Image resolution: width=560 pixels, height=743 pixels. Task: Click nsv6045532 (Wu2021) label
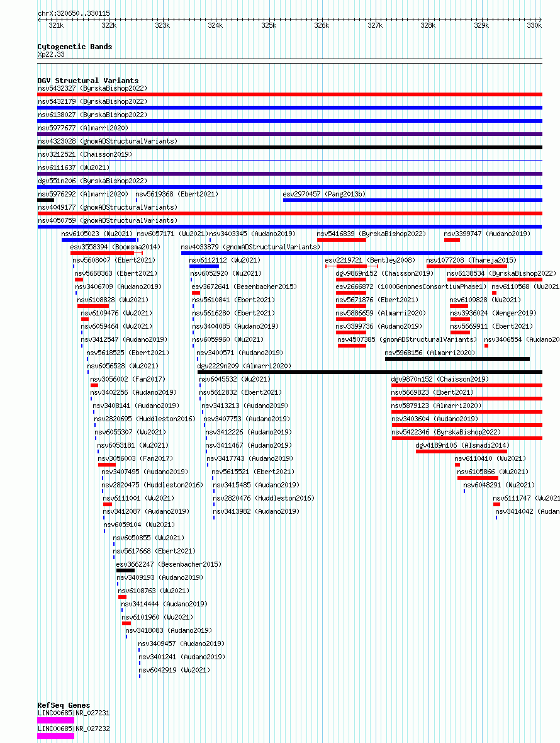pos(234,380)
